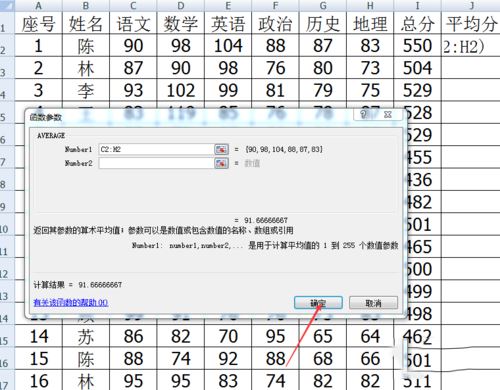Select the name cell 李
Screen dimensions: 500x390
[86, 90]
